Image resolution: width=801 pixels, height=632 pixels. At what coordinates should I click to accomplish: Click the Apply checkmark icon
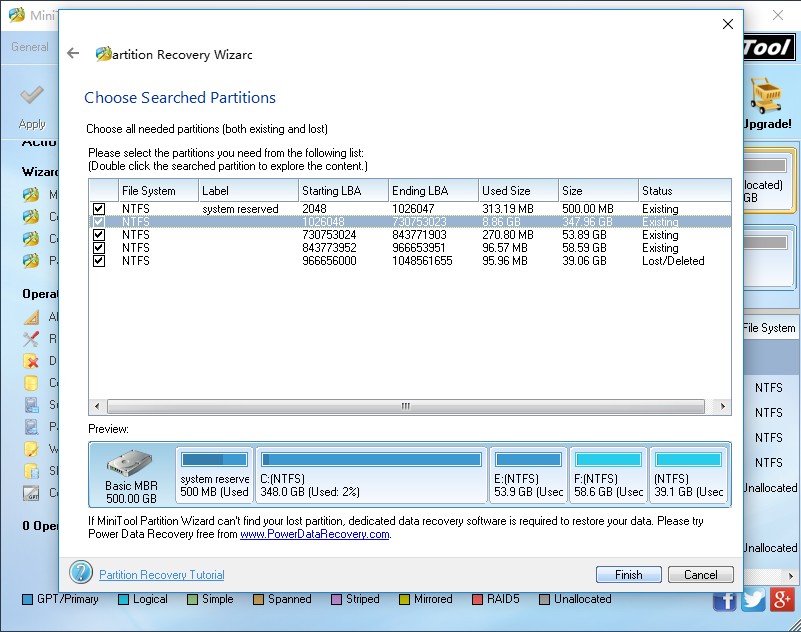coord(32,97)
